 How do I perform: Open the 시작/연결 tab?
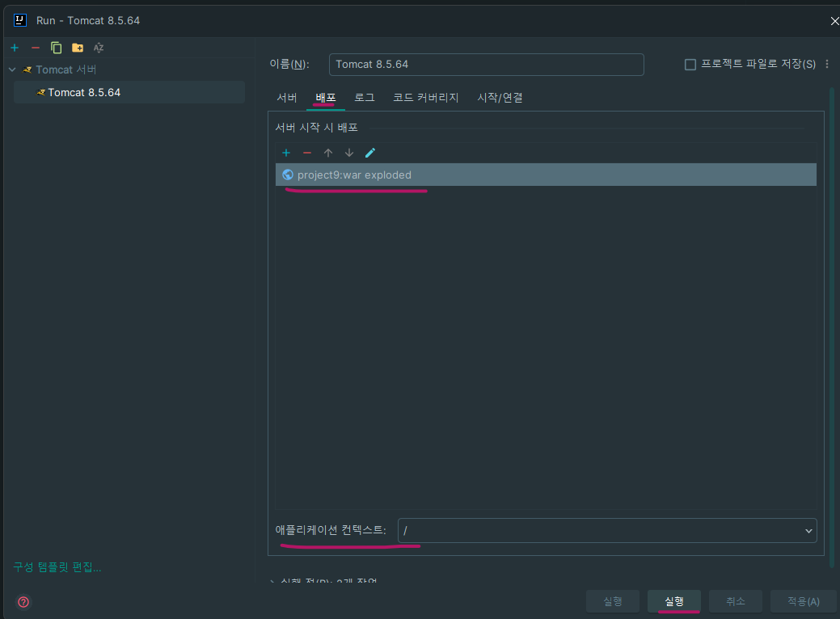point(500,98)
